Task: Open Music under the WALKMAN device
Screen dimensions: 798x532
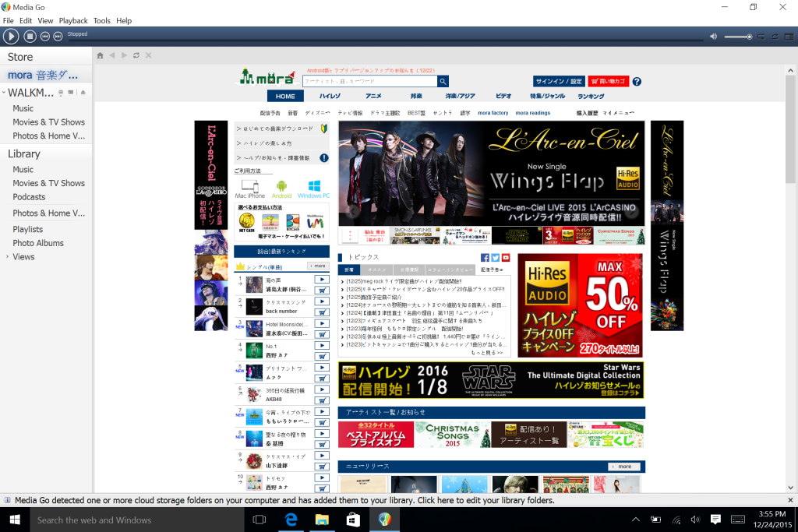Action: point(23,108)
